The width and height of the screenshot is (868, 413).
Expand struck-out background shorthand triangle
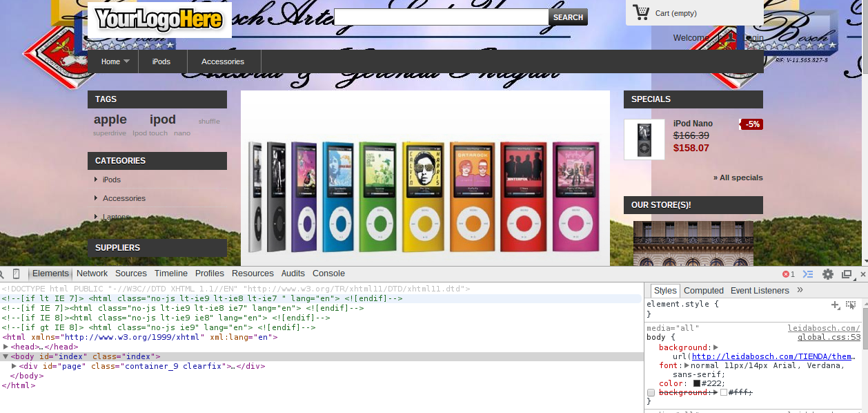tap(716, 392)
